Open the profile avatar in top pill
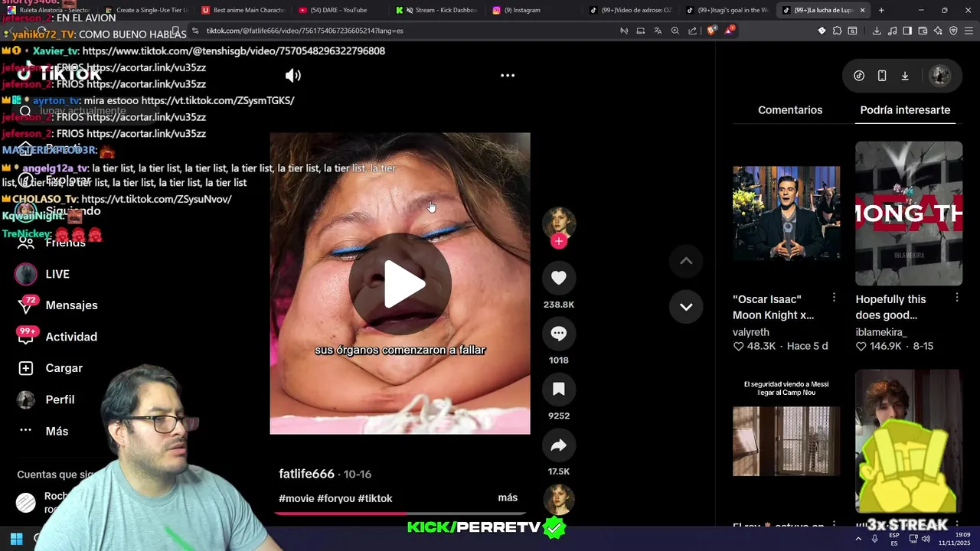 pos(940,76)
